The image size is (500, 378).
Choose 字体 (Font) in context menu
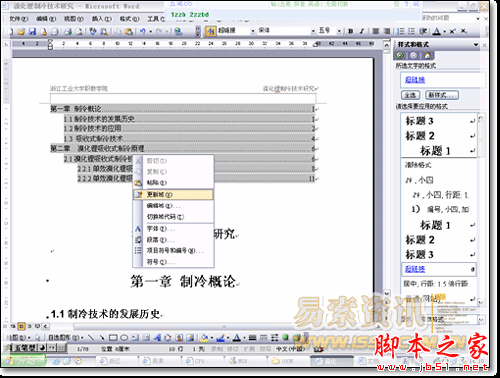pos(173,229)
